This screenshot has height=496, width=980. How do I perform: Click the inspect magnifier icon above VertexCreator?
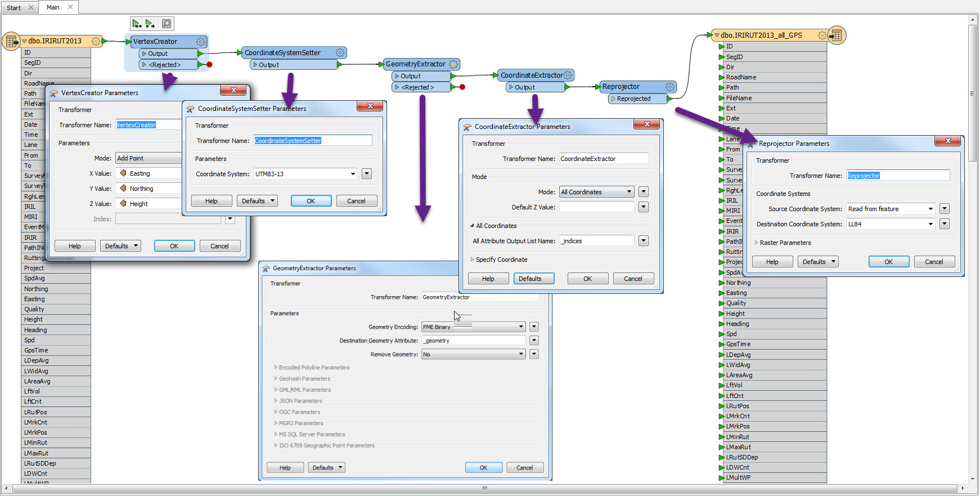tap(167, 24)
